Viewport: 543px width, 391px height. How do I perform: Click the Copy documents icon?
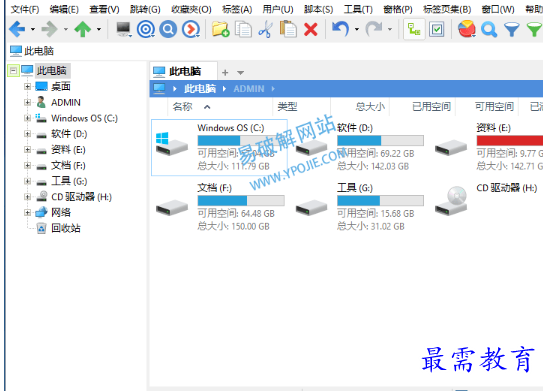point(243,29)
